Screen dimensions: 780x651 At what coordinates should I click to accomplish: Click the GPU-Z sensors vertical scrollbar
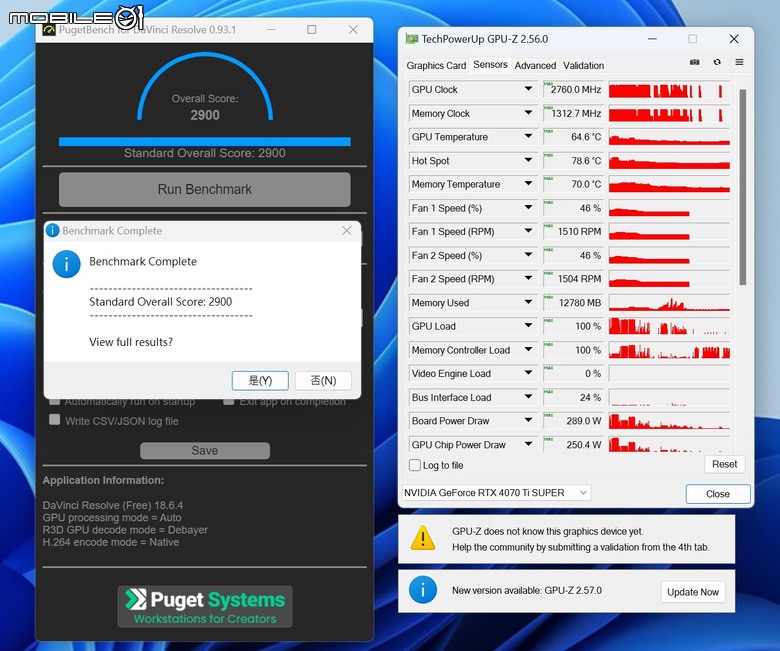point(743,187)
